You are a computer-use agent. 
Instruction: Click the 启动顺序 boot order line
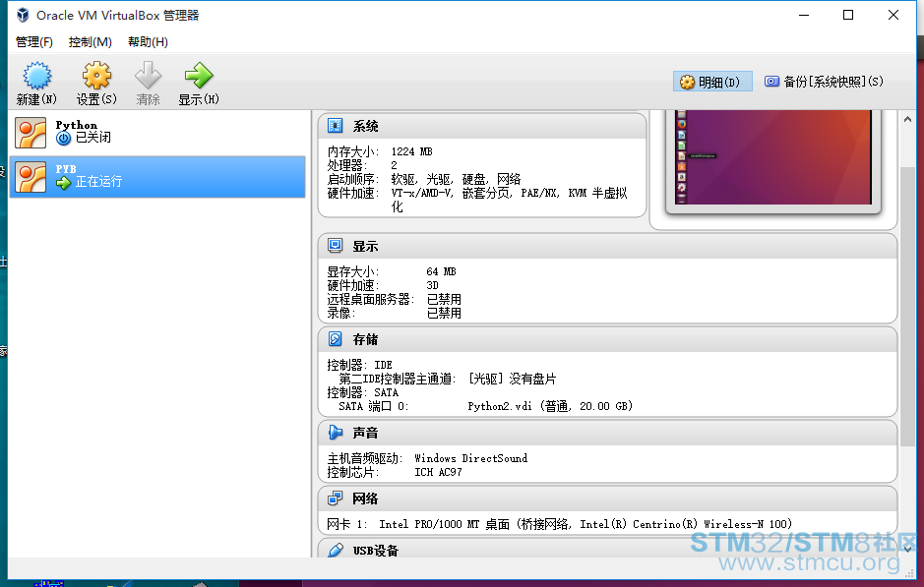[424, 179]
